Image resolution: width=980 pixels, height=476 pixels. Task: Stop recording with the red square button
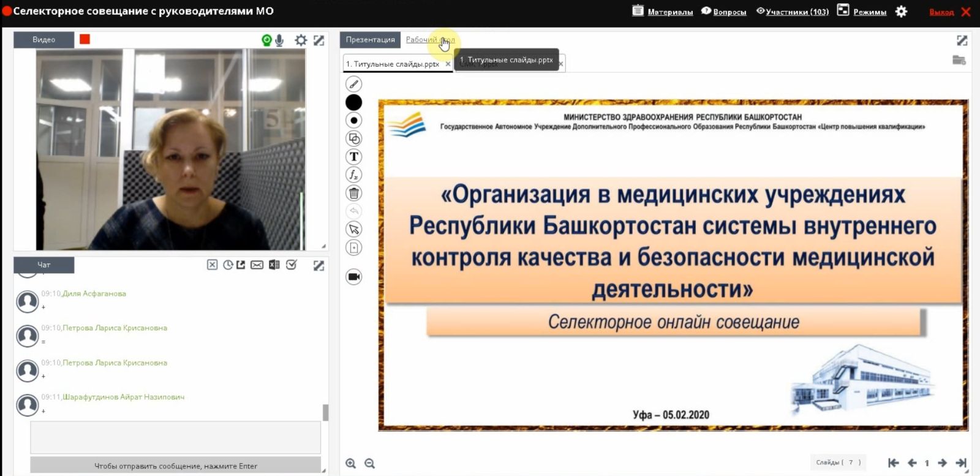(x=85, y=39)
